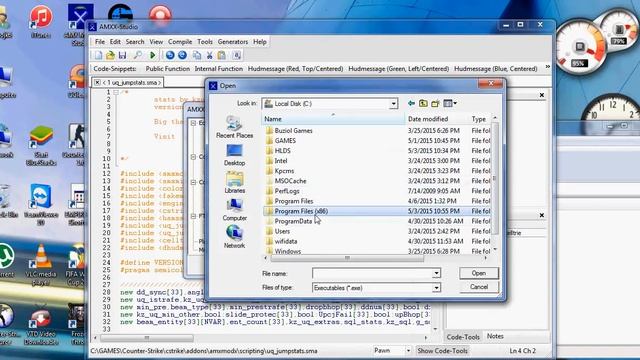Click the Start BlueStacks desktop icon

pyautogui.click(x=41, y=146)
